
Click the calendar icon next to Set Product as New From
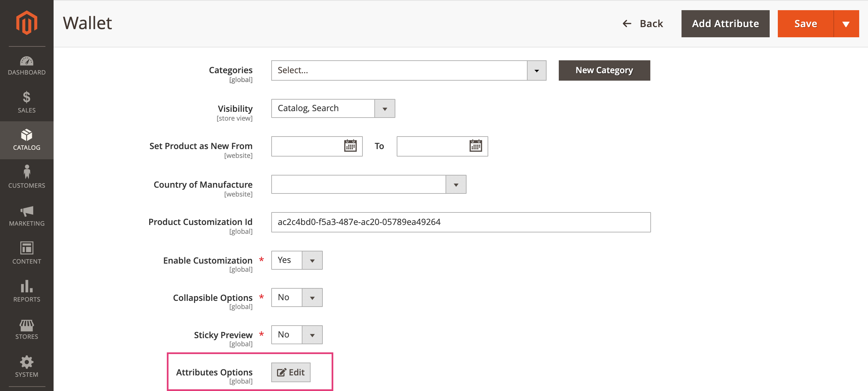pyautogui.click(x=350, y=146)
